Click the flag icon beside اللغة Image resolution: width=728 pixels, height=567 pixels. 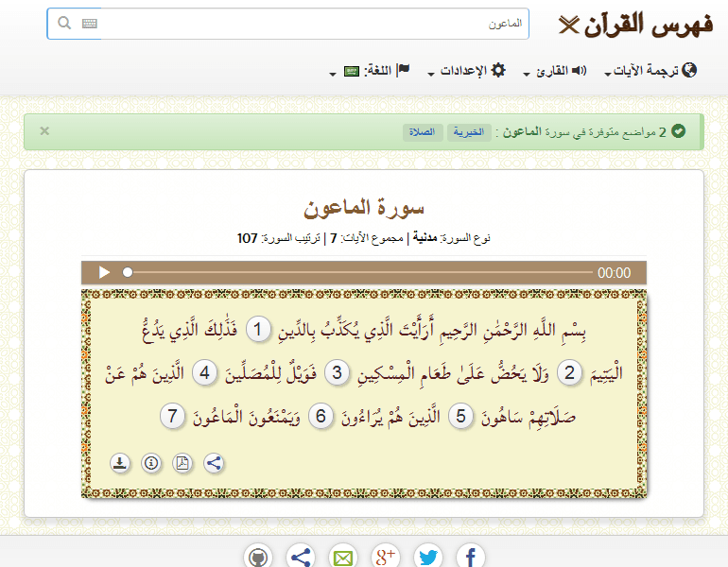403,70
